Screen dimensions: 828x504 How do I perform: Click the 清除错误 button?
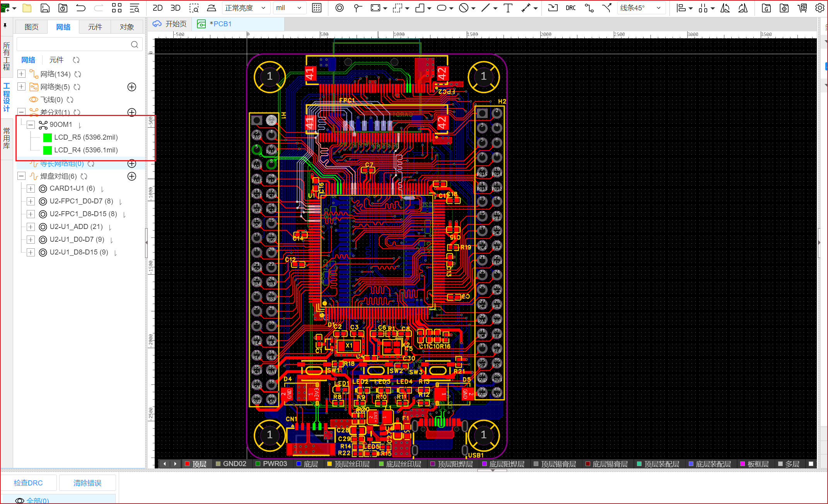click(x=87, y=483)
